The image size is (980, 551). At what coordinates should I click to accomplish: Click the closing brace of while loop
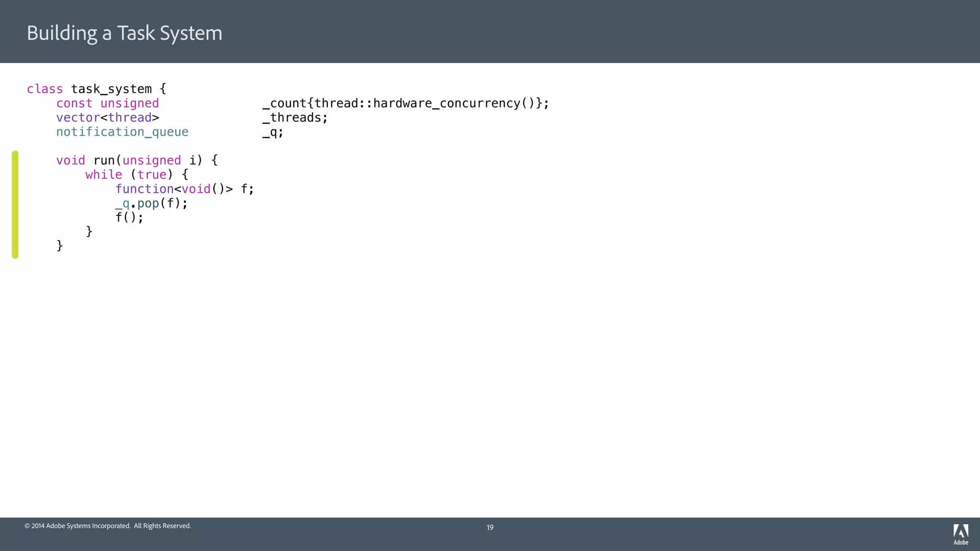click(x=89, y=231)
